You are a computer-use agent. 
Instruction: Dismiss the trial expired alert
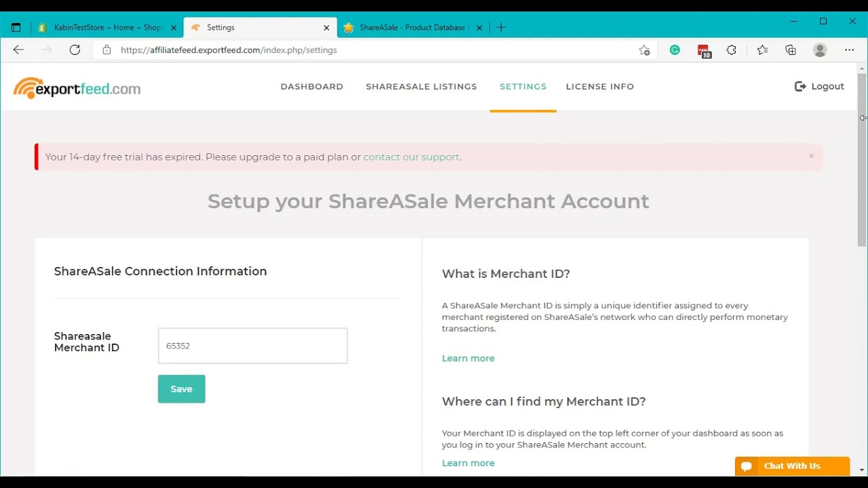click(x=811, y=157)
